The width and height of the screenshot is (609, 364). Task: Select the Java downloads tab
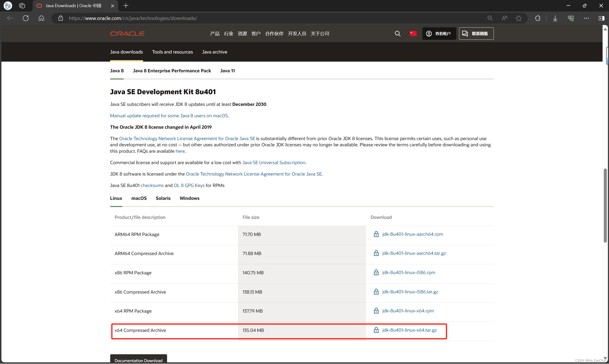pos(126,52)
